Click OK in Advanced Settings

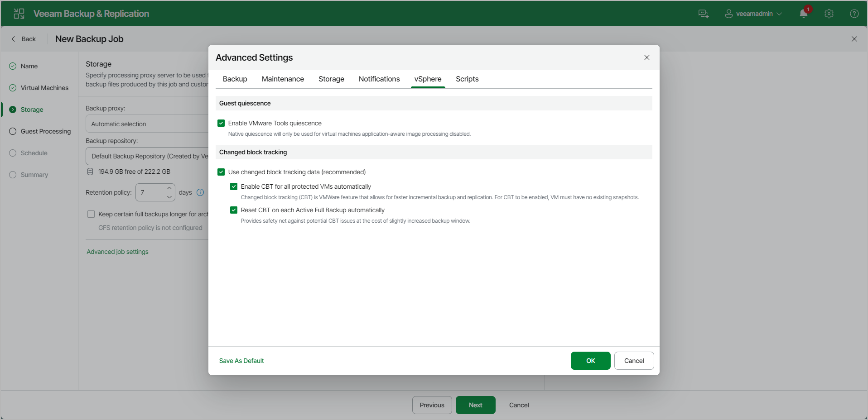(590, 361)
